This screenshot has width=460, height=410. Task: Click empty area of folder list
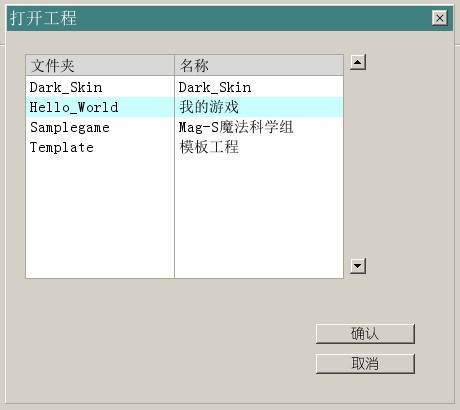pos(100,217)
